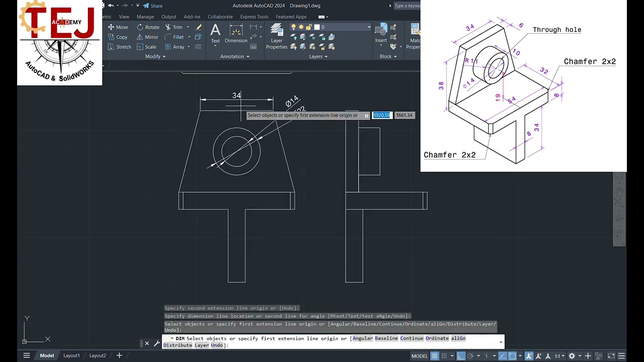Image resolution: width=644 pixels, height=362 pixels.
Task: Switch to Layout1 tab
Action: [x=71, y=355]
